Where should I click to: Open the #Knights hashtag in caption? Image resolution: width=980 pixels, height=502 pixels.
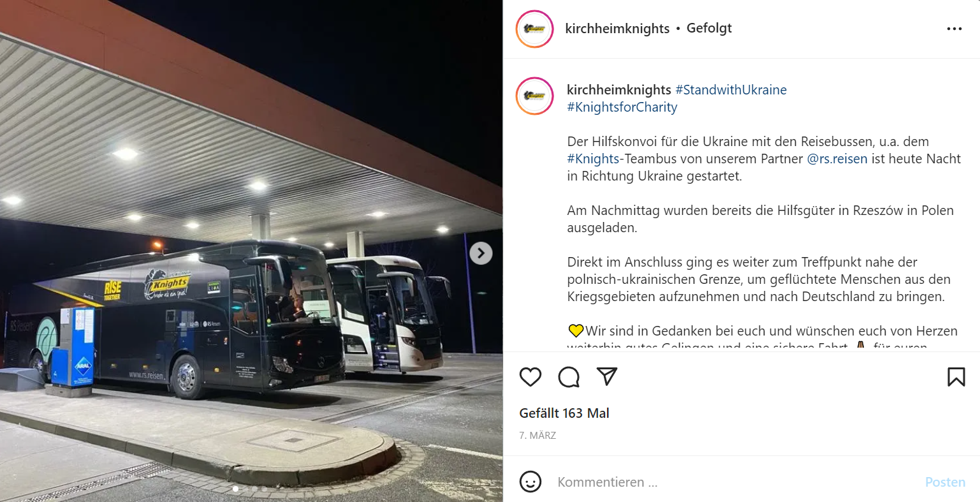(x=593, y=159)
